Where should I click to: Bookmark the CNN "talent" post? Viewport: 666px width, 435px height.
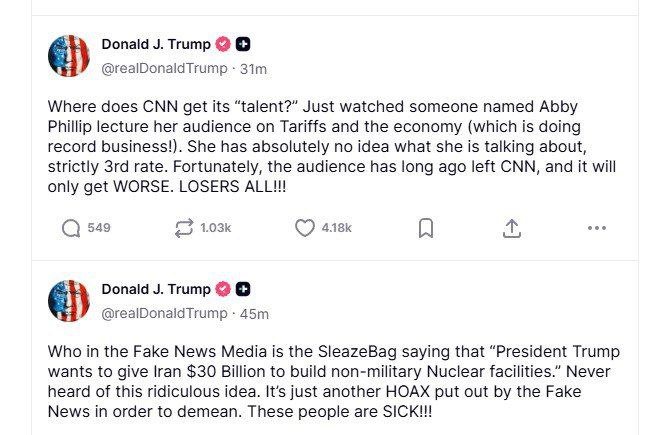(425, 228)
